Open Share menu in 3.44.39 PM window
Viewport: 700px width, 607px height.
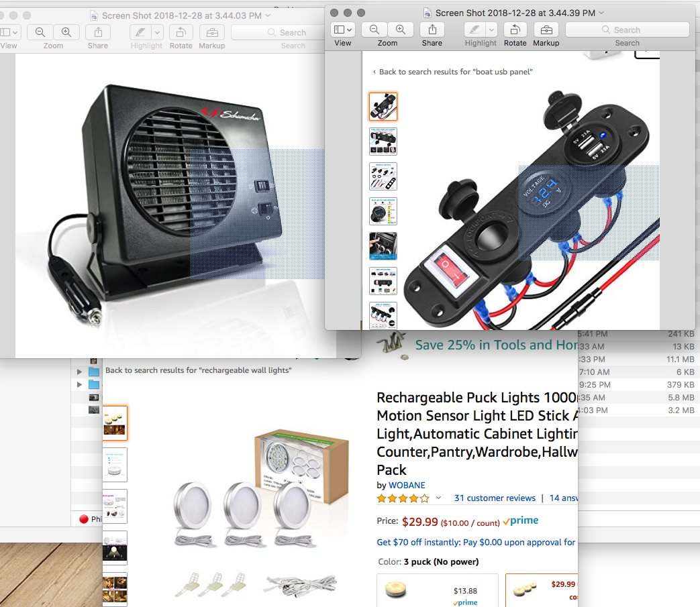tap(432, 30)
